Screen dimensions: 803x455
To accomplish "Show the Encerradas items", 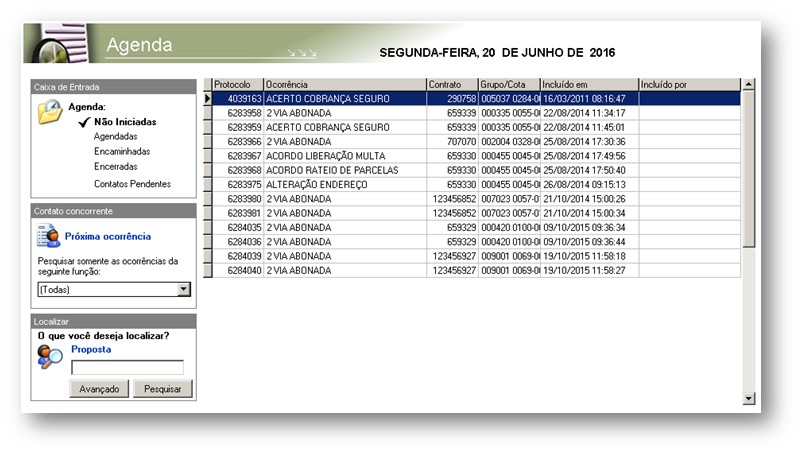I will [115, 167].
